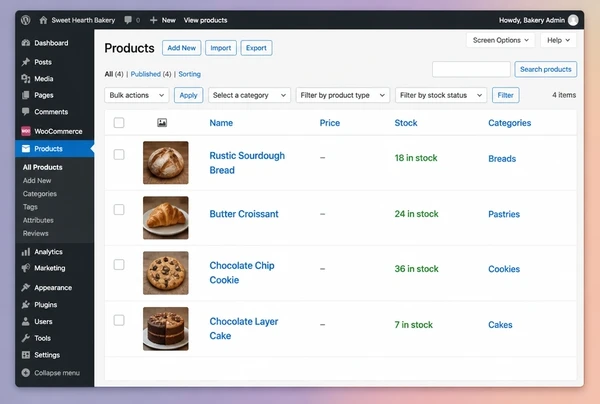600x404 pixels.
Task: Click the home icon beside Sweet Hearth Bakery
Action: (x=43, y=20)
